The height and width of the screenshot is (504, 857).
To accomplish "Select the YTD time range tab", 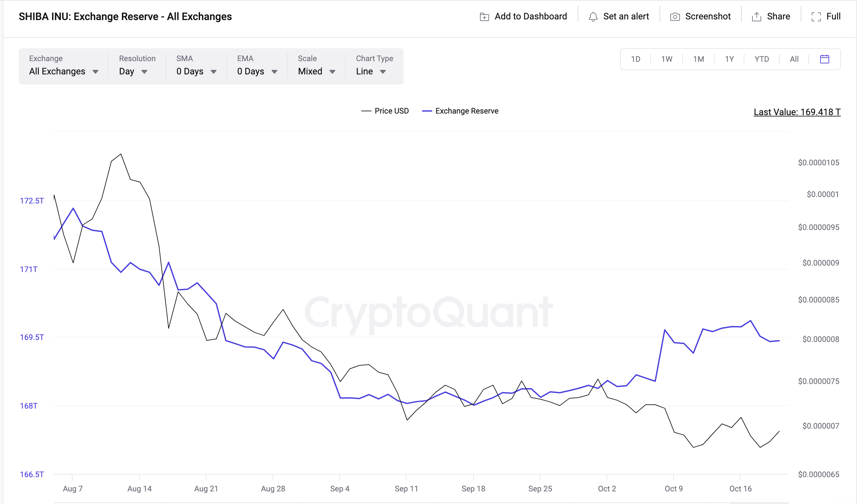I will pyautogui.click(x=762, y=59).
